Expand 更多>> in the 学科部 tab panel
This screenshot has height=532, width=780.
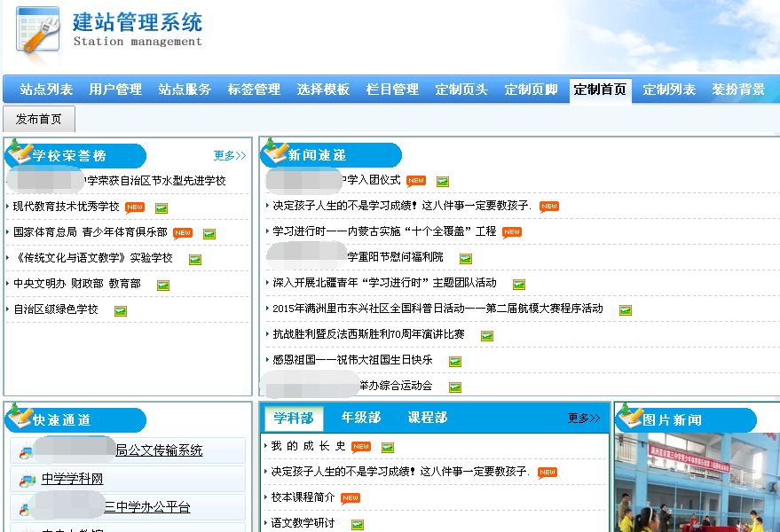pyautogui.click(x=584, y=419)
